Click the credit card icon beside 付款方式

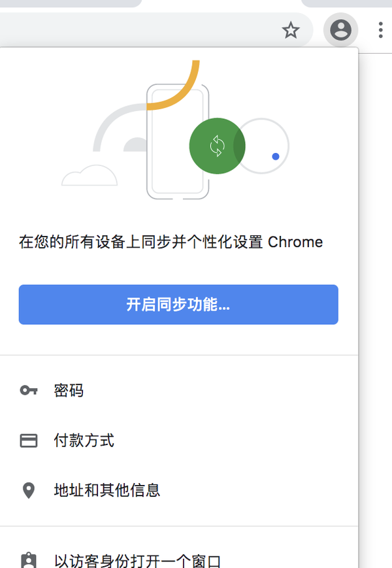pyautogui.click(x=28, y=441)
